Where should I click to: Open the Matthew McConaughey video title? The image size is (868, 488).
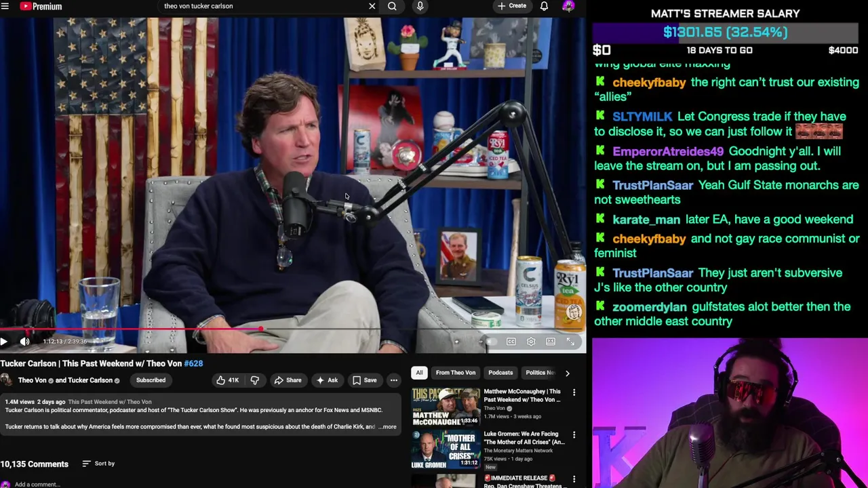coord(522,395)
